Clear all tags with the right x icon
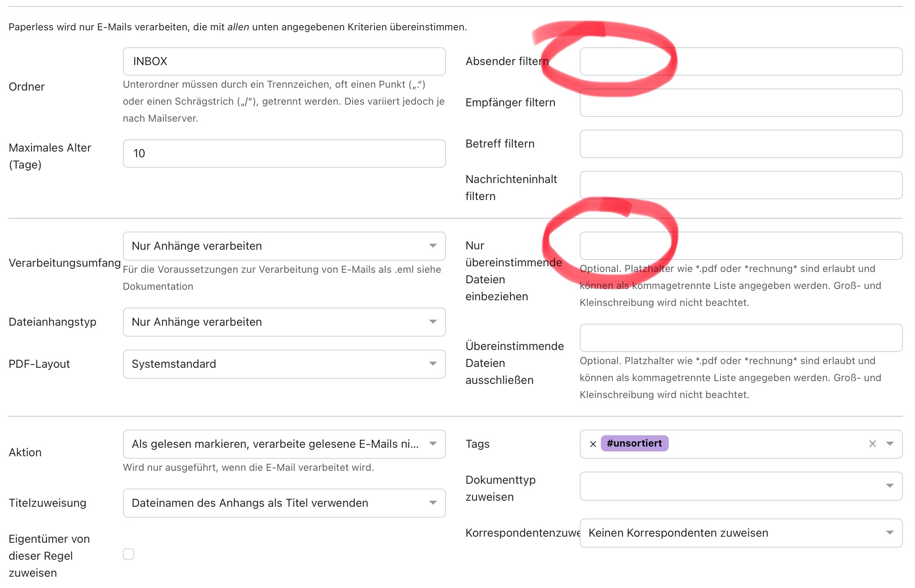This screenshot has width=915, height=588. point(873,444)
